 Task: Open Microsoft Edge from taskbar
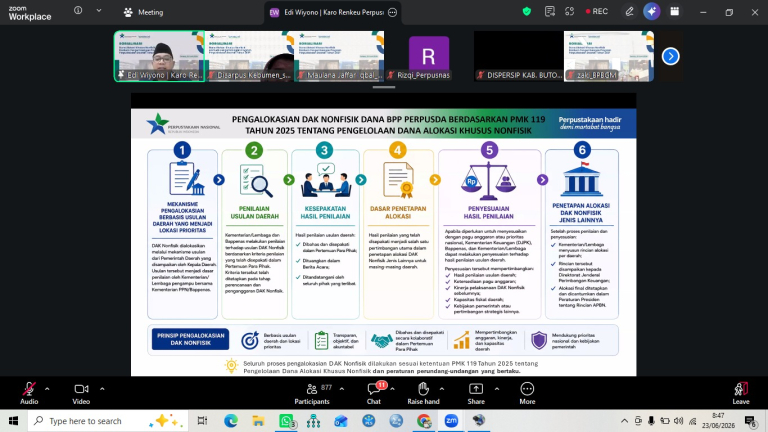[x=231, y=421]
